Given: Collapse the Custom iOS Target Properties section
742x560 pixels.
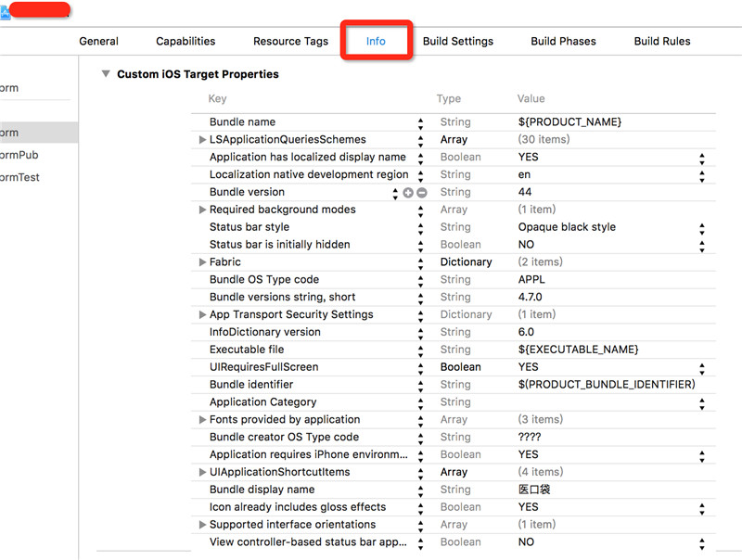Looking at the screenshot, I should pyautogui.click(x=106, y=74).
